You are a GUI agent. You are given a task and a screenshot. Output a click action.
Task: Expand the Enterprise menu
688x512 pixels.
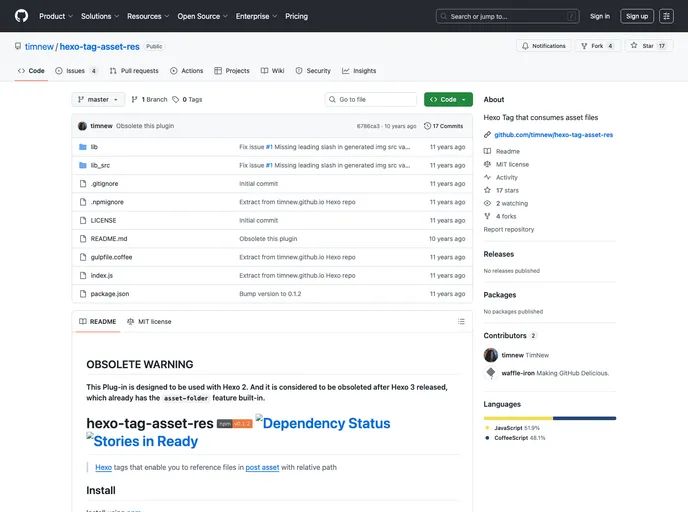point(256,16)
